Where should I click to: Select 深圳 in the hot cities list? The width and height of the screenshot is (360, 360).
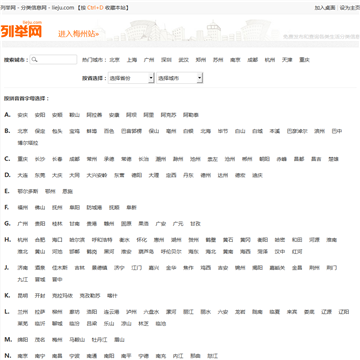[x=166, y=60]
